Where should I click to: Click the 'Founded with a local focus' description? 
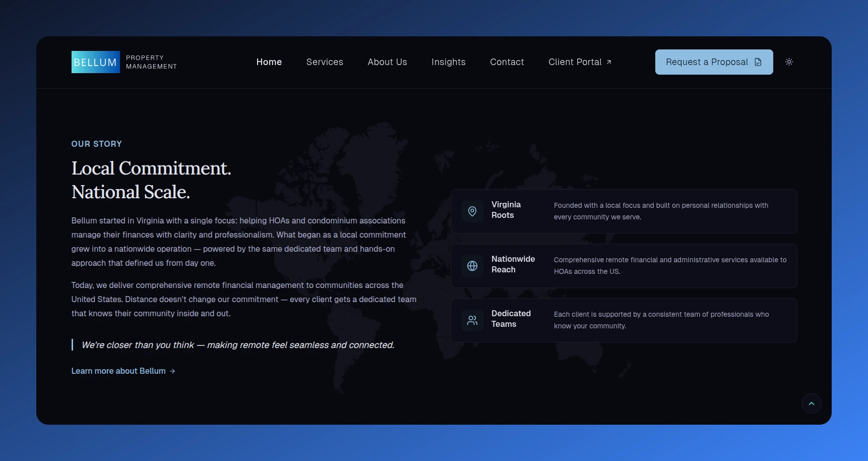(661, 211)
